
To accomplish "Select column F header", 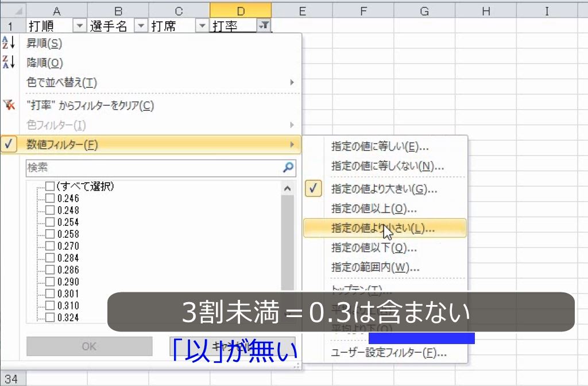I will click(x=363, y=11).
